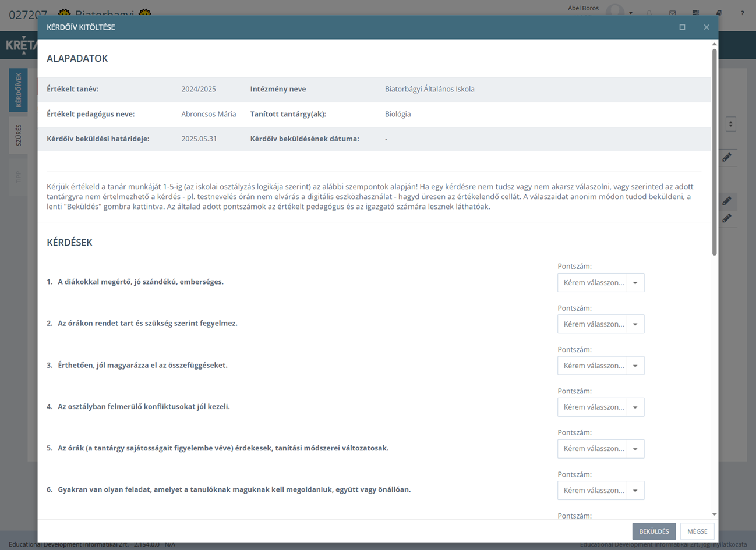This screenshot has height=550, width=756.
Task: Switch to the KÉRDŐÍVEK side tab
Action: tap(18, 90)
